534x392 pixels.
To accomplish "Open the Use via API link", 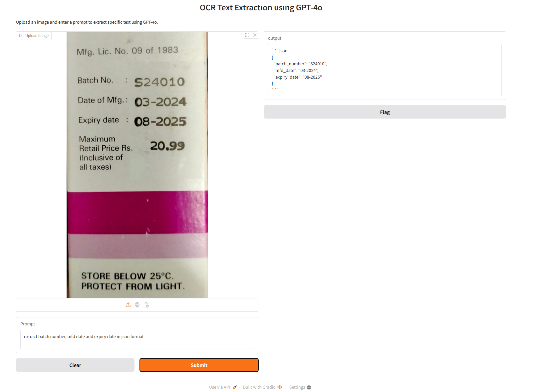I will [x=220, y=387].
